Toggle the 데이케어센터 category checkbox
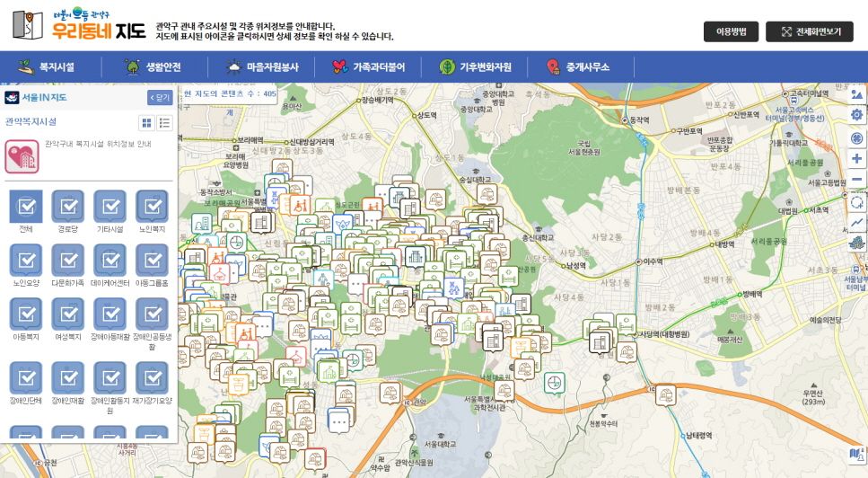This screenshot has height=478, width=868. tap(110, 261)
